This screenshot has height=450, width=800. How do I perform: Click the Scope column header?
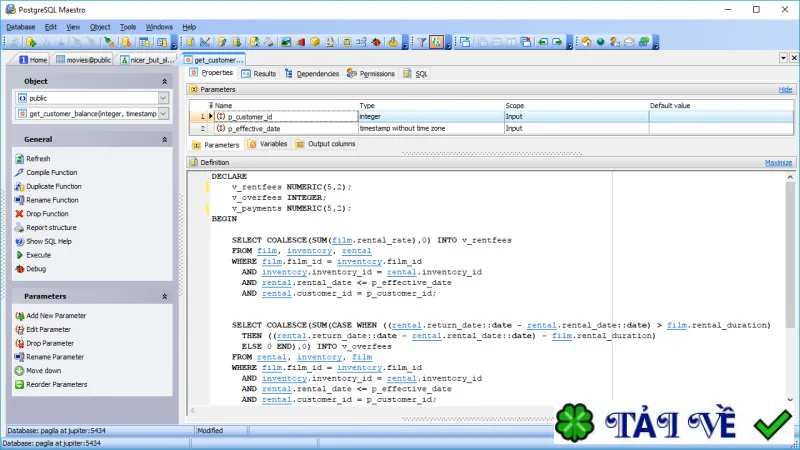coord(576,106)
